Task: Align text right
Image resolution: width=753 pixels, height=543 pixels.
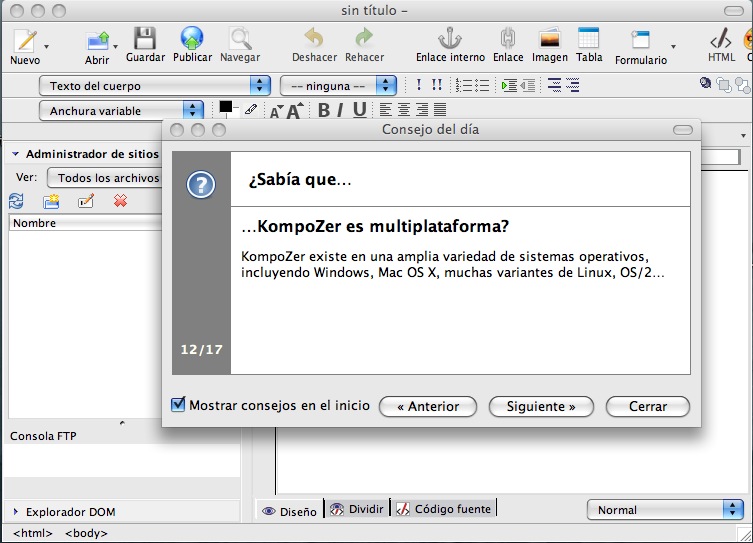Action: click(422, 110)
